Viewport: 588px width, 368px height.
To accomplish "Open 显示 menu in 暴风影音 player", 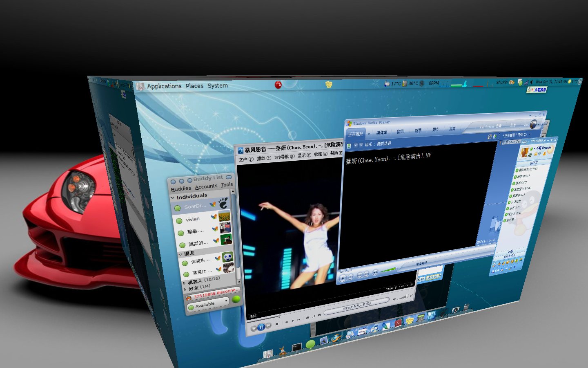I will (x=304, y=155).
